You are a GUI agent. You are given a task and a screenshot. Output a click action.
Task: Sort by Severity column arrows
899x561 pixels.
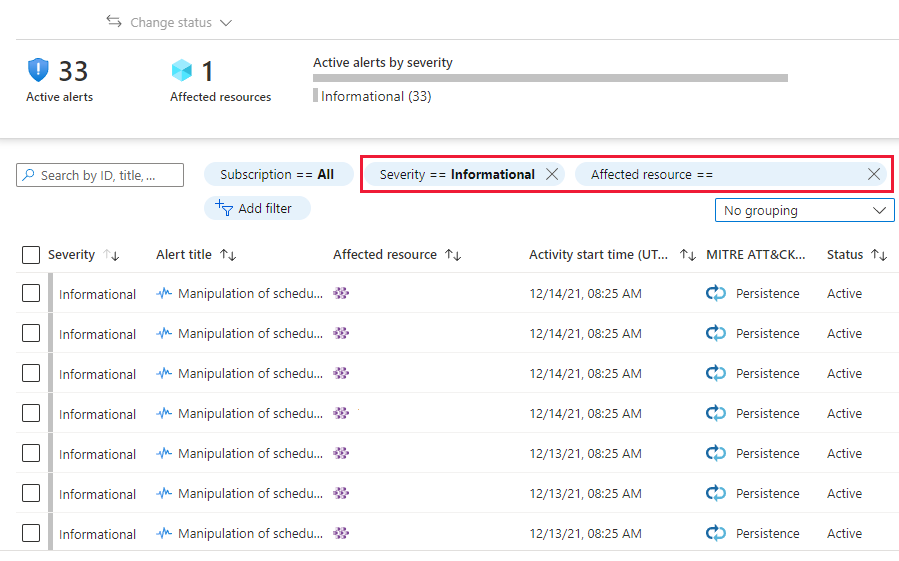tap(111, 255)
